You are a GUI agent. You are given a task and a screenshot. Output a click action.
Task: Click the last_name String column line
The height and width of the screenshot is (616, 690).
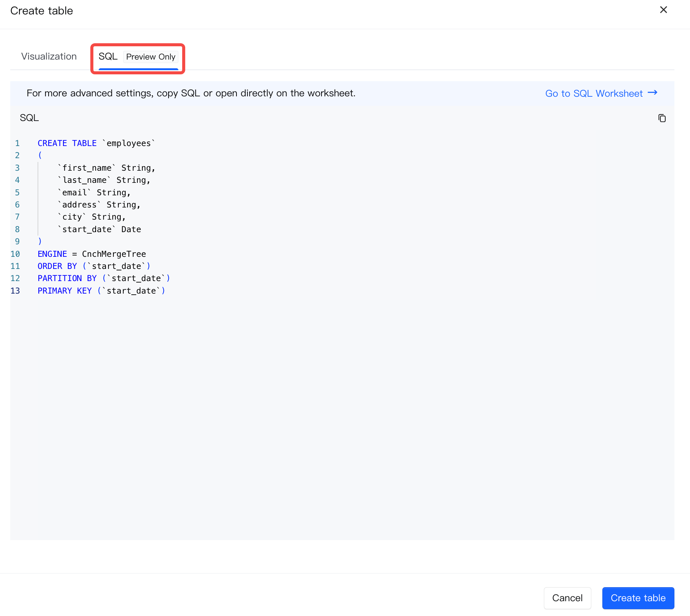(104, 180)
